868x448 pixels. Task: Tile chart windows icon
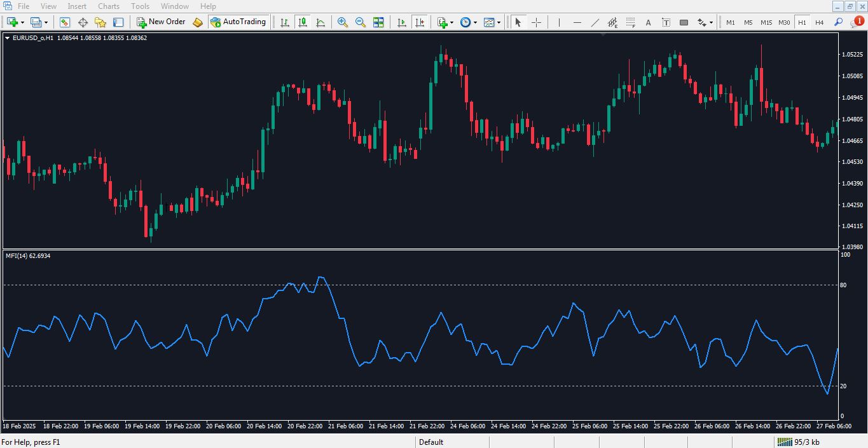click(378, 22)
